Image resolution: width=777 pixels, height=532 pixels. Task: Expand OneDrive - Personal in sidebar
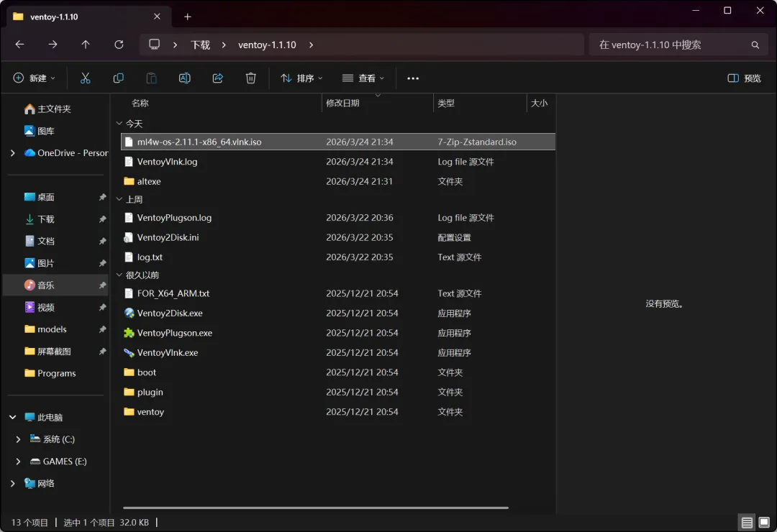tap(13, 153)
